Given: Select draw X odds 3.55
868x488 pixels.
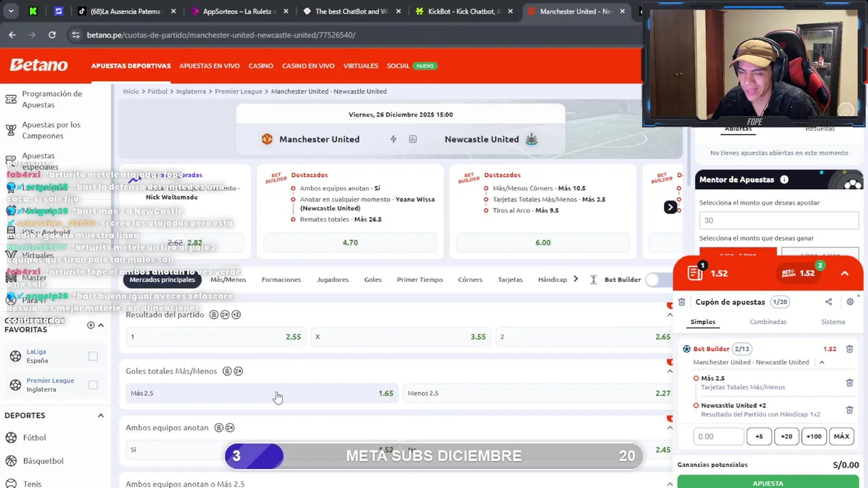Looking at the screenshot, I should (x=401, y=337).
